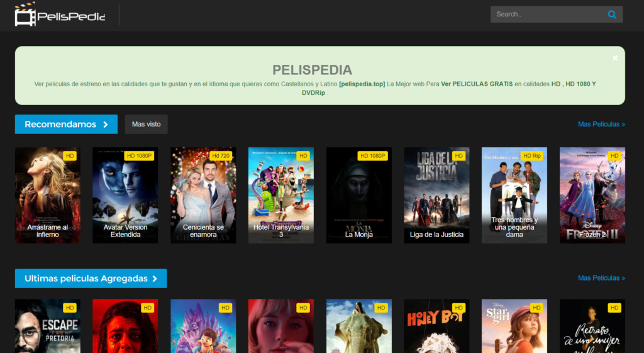
Task: Click the pelispedia.top link in banner
Action: [x=362, y=84]
